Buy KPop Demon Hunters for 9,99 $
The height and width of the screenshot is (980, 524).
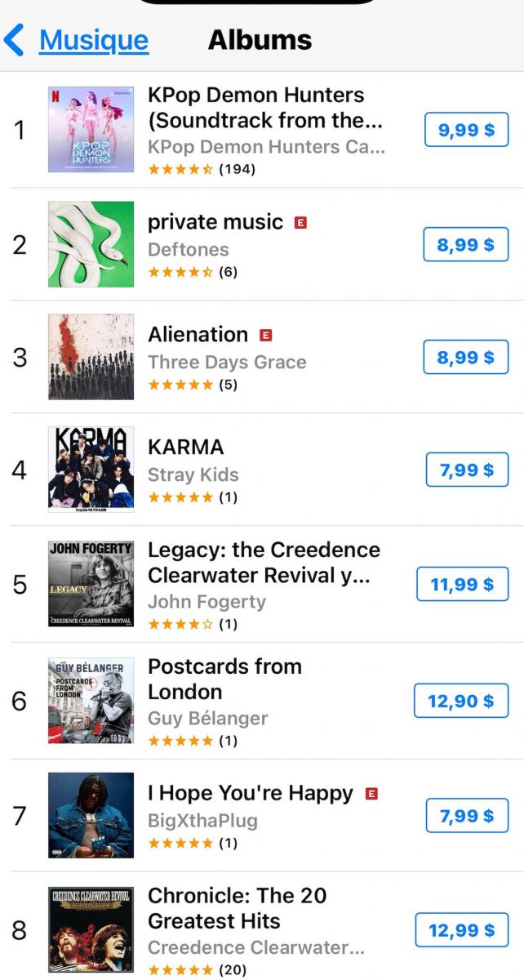click(x=466, y=130)
